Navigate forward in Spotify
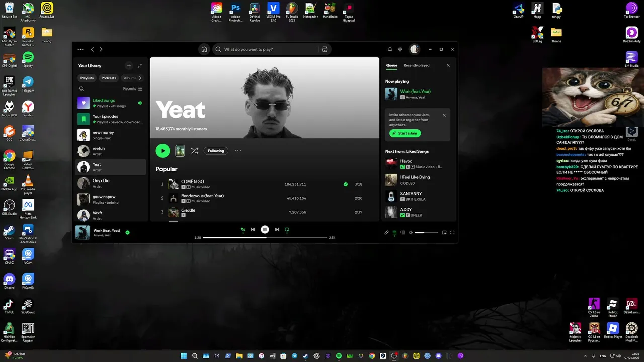 [x=101, y=49]
